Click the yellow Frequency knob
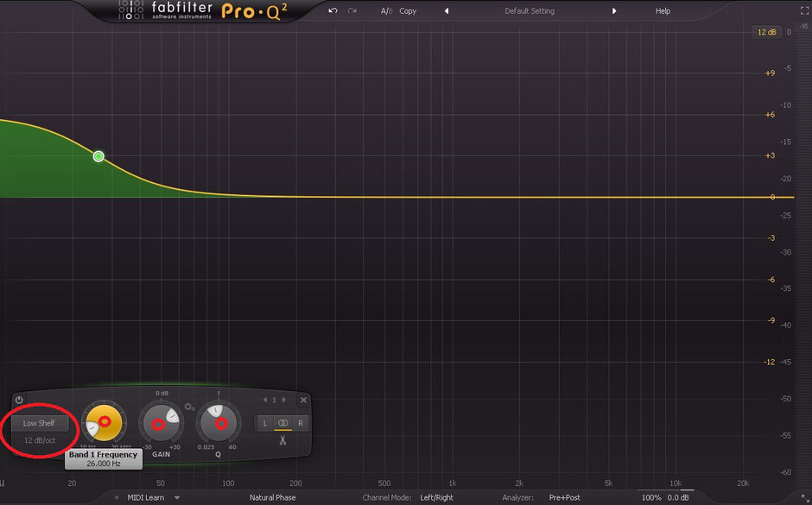 (104, 423)
